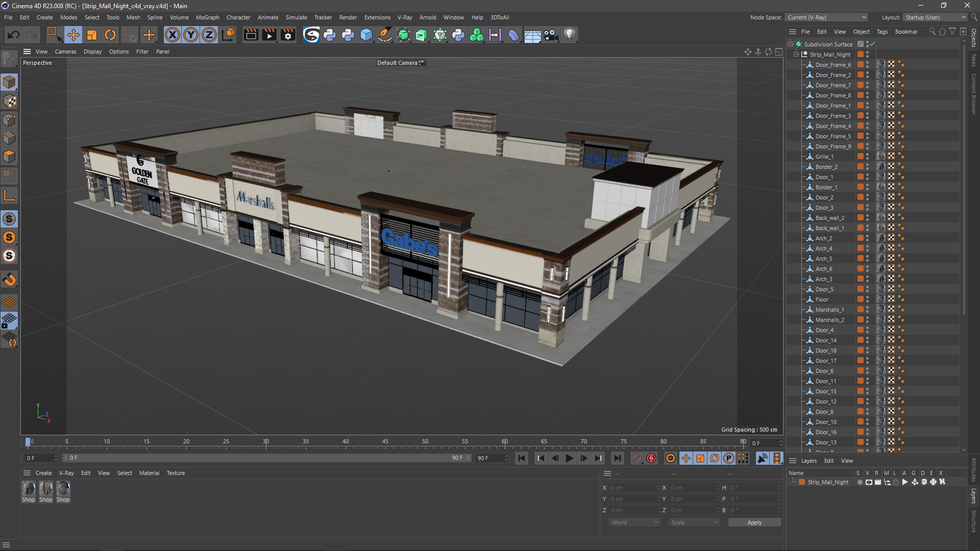
Task: Click Door_1 orange layer swatch
Action: (x=861, y=177)
